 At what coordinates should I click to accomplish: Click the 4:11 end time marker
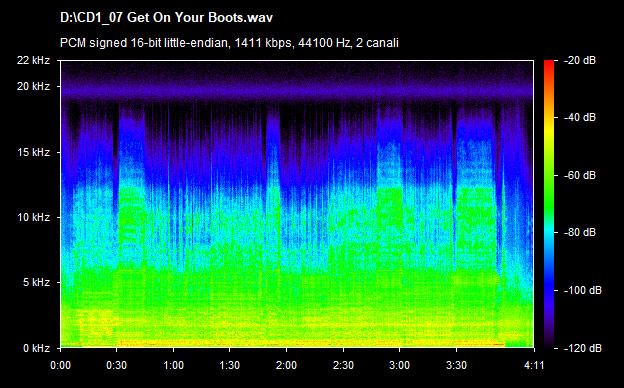click(x=534, y=365)
